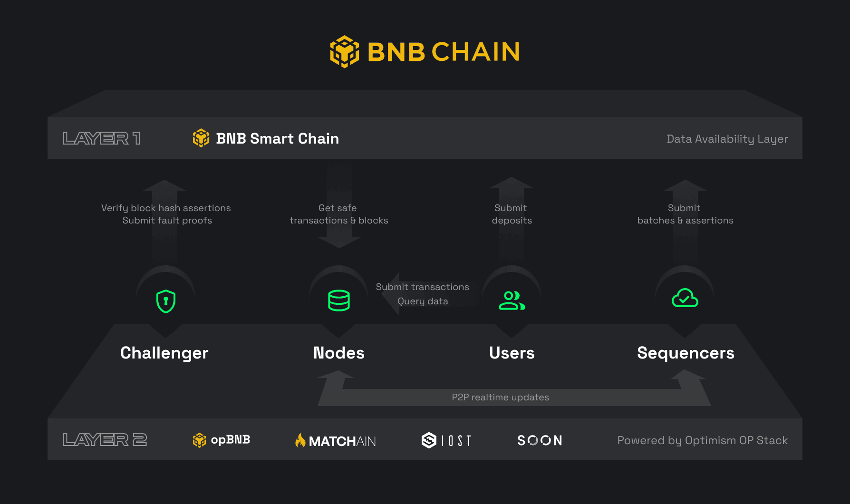Click the "Data Availability Layer" text
Image resolution: width=850 pixels, height=504 pixels.
(x=727, y=139)
